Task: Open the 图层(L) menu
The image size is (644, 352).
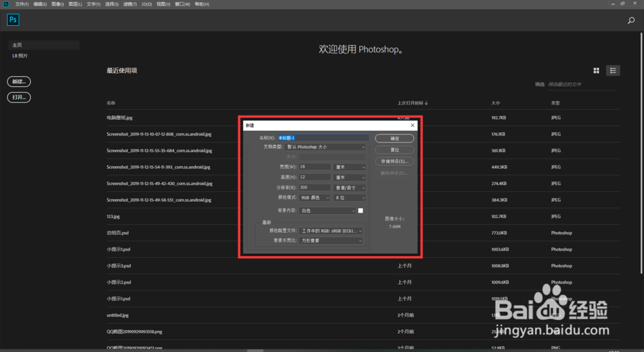Action: (75, 4)
